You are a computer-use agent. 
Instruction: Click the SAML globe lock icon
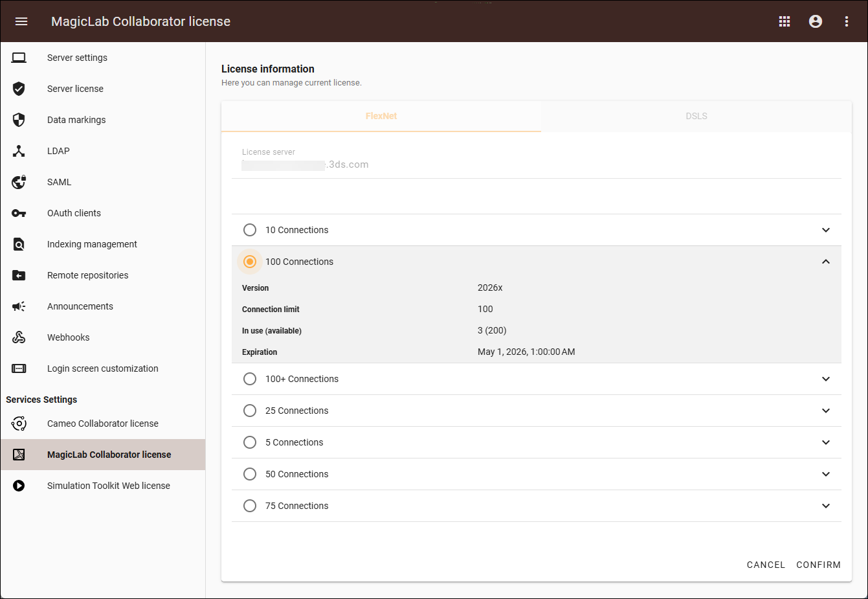19,182
